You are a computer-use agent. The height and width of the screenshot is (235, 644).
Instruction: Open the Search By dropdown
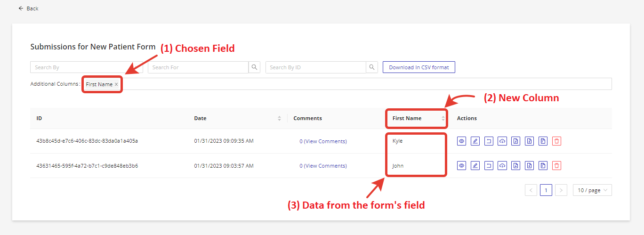87,67
